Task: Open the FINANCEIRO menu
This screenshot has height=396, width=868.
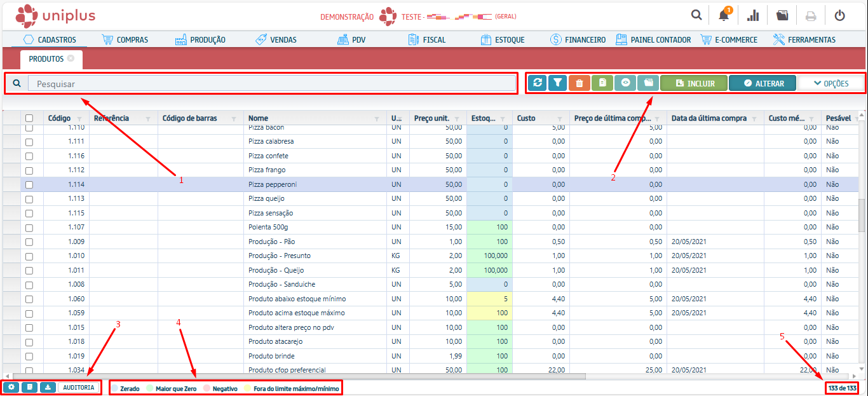Action: point(578,39)
